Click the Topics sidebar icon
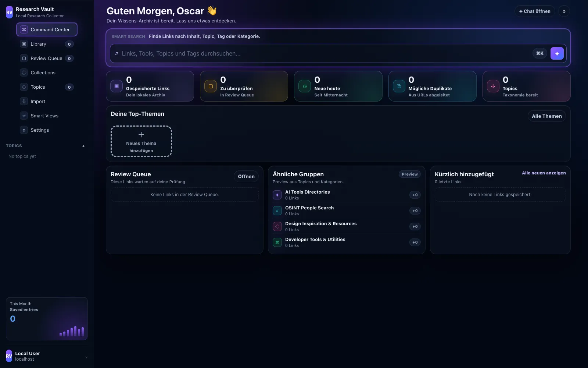 tap(24, 87)
